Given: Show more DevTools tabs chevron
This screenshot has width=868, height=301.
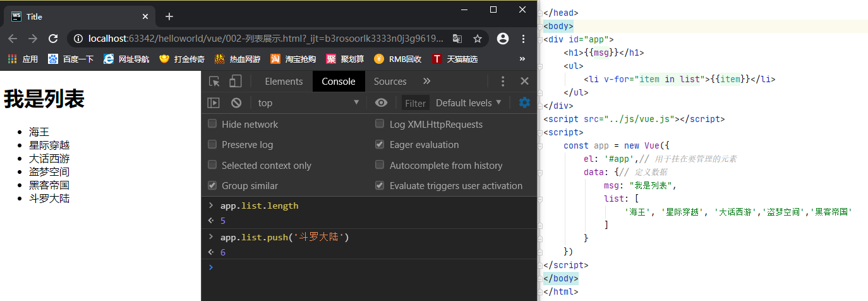Looking at the screenshot, I should pyautogui.click(x=427, y=81).
